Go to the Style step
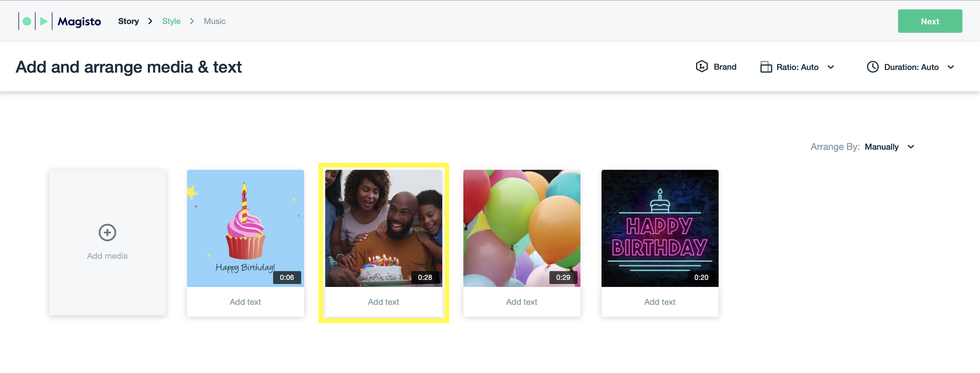Viewport: 980px width, 373px height. (171, 21)
